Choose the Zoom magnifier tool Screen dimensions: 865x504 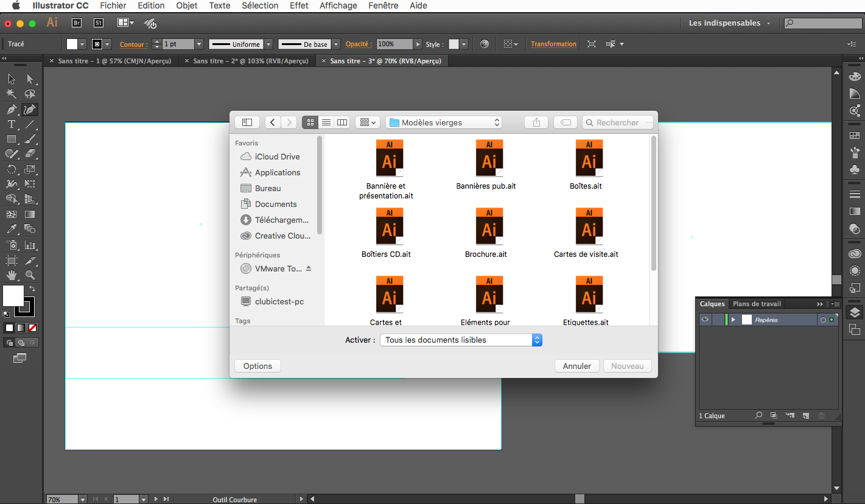pyautogui.click(x=30, y=275)
